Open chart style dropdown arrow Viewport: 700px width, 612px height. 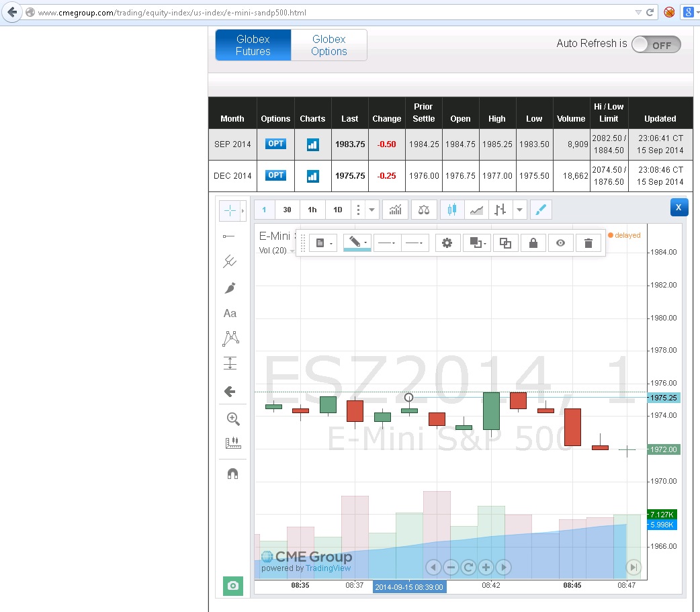[520, 210]
